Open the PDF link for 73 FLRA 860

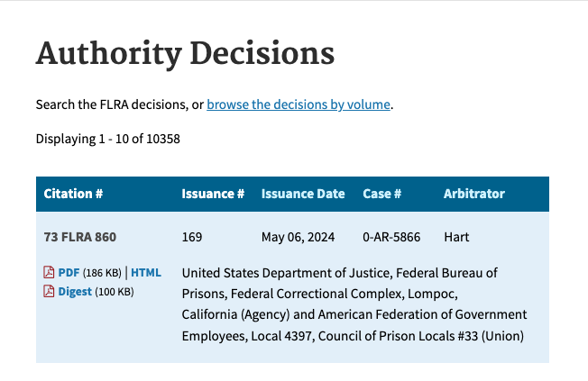(69, 272)
